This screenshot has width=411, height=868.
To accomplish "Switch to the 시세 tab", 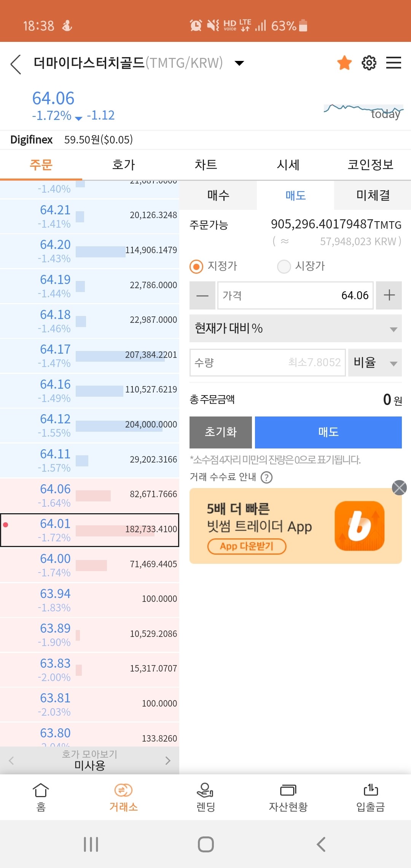I will pos(288,164).
